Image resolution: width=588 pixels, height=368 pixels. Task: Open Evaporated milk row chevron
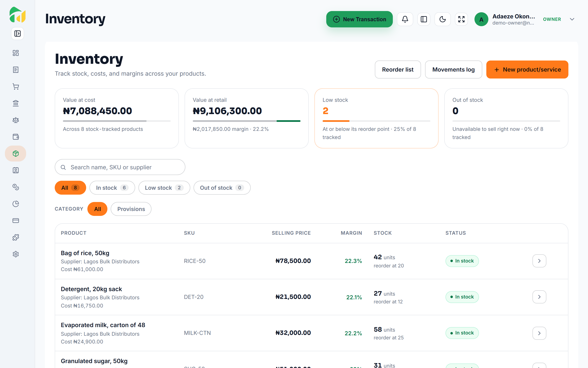(539, 333)
